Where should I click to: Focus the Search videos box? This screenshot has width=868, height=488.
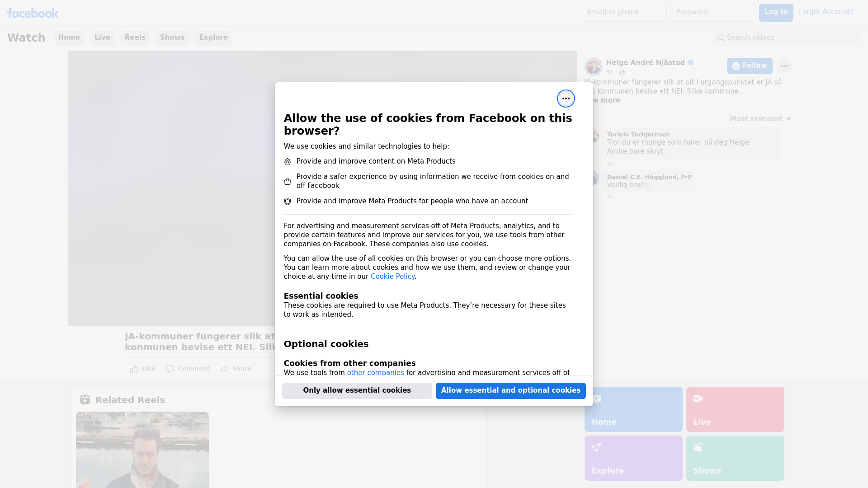click(x=787, y=38)
